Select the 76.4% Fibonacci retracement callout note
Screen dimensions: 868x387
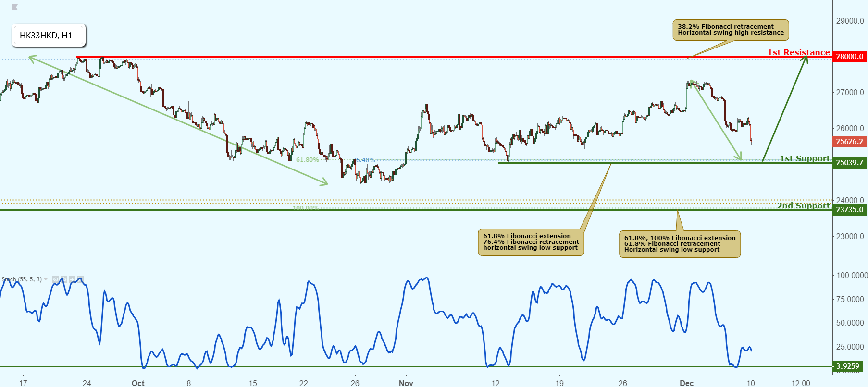[531, 242]
